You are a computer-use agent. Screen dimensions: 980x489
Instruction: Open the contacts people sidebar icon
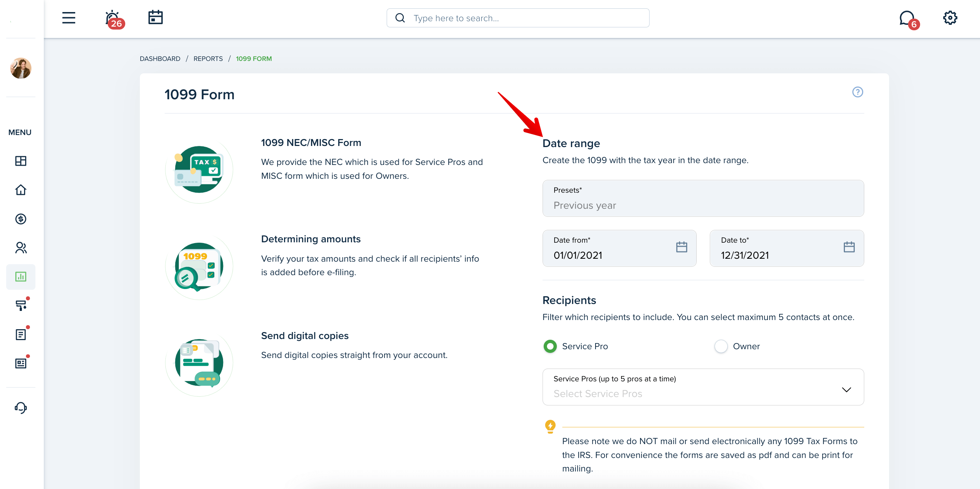pos(20,247)
